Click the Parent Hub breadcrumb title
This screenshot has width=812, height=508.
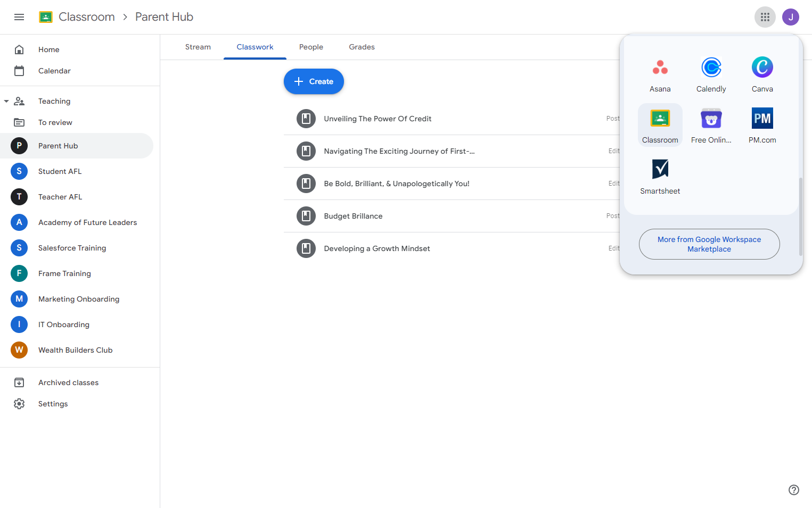pos(164,17)
